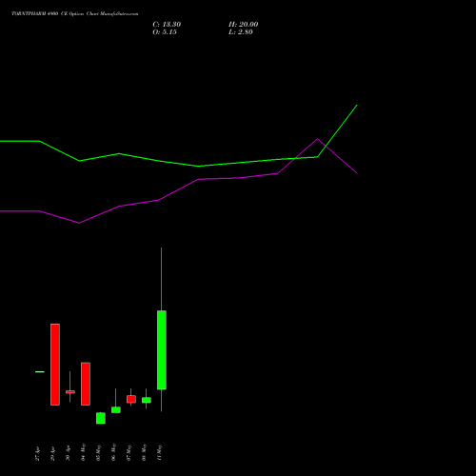This screenshot has width=476, height=476.
Task: Click the tall green candlestick for 11 May
Action: 162,349
